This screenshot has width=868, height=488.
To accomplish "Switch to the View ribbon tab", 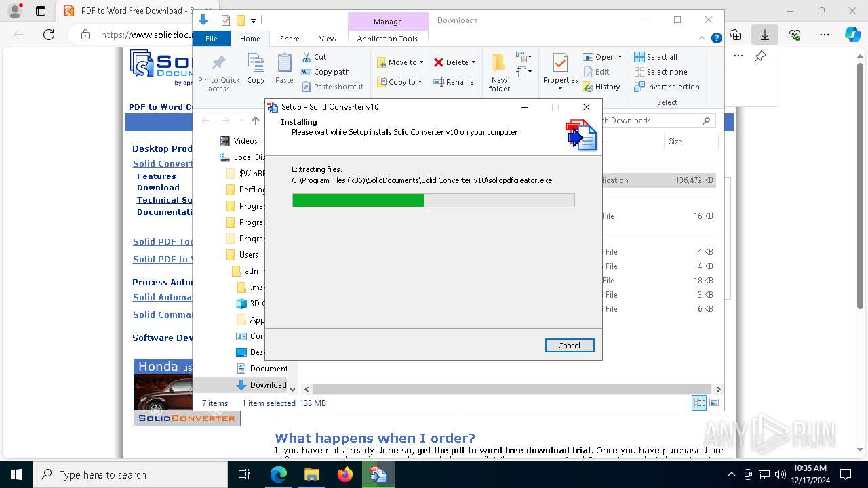I will tap(328, 39).
